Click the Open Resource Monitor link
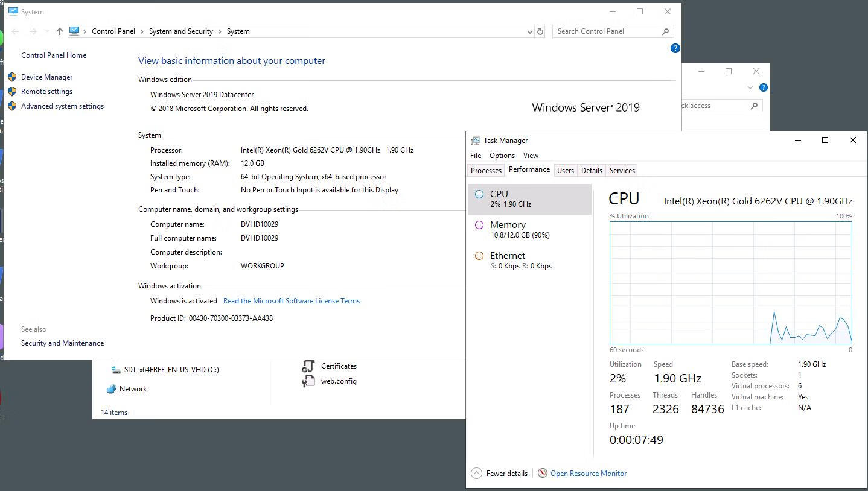 588,474
